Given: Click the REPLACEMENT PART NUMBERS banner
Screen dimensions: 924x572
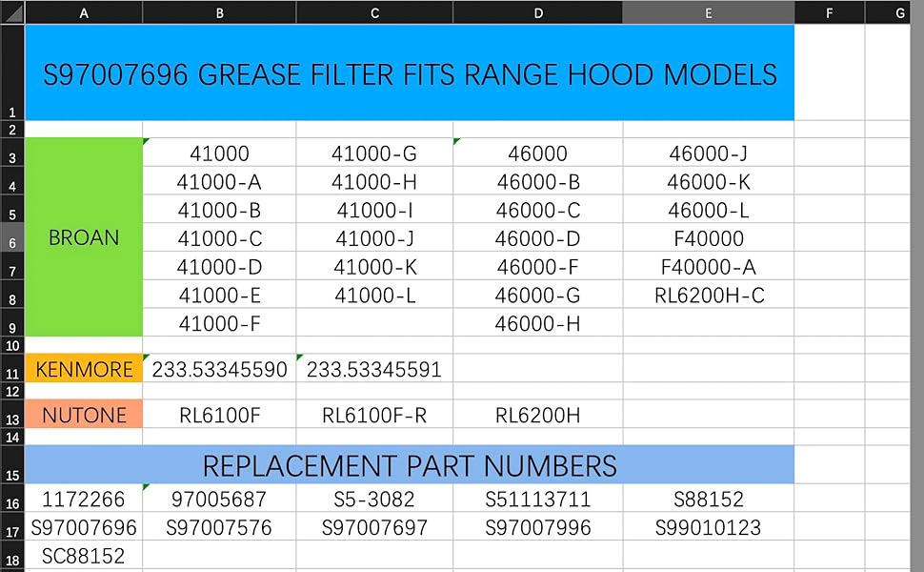Looking at the screenshot, I should click(410, 464).
